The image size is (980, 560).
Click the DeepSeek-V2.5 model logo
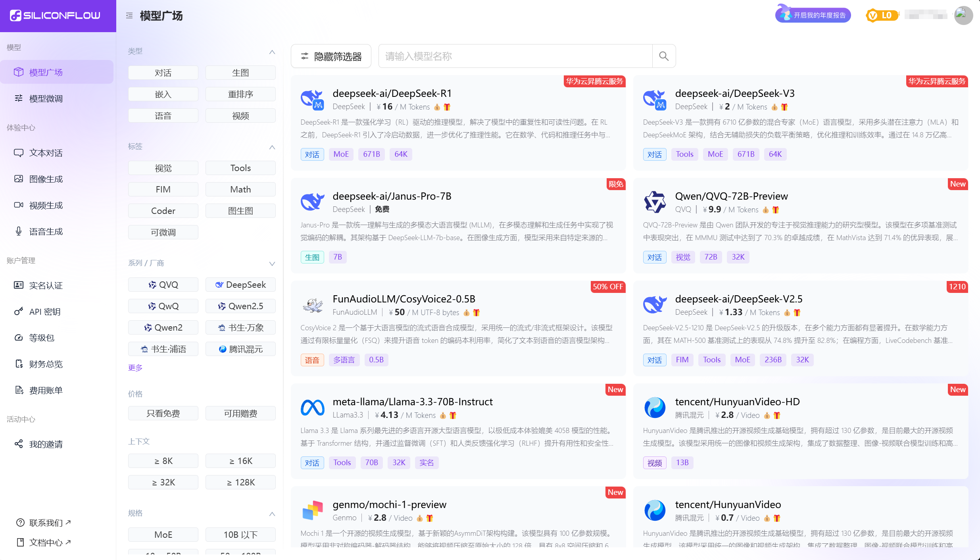click(655, 304)
